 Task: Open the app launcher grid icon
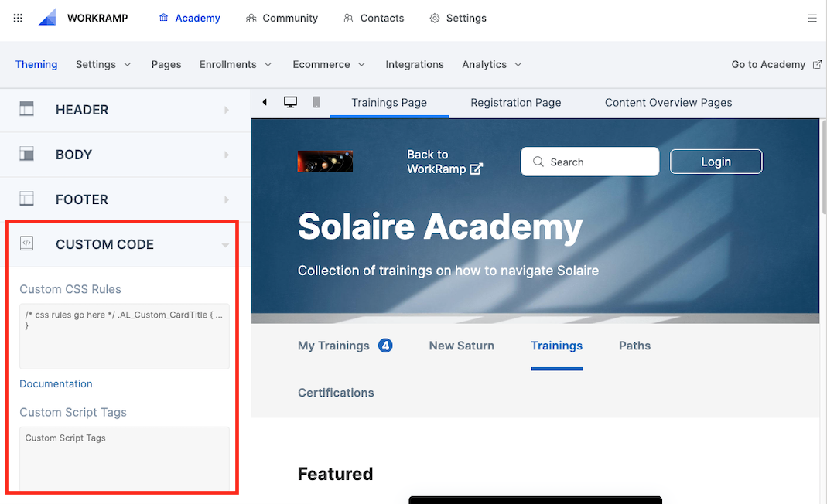(x=18, y=18)
